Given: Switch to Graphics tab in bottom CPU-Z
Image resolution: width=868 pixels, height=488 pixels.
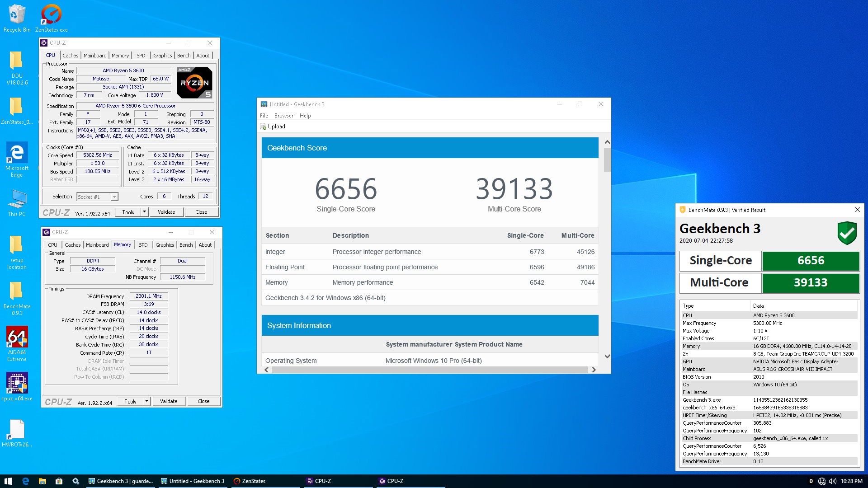Looking at the screenshot, I should point(165,245).
